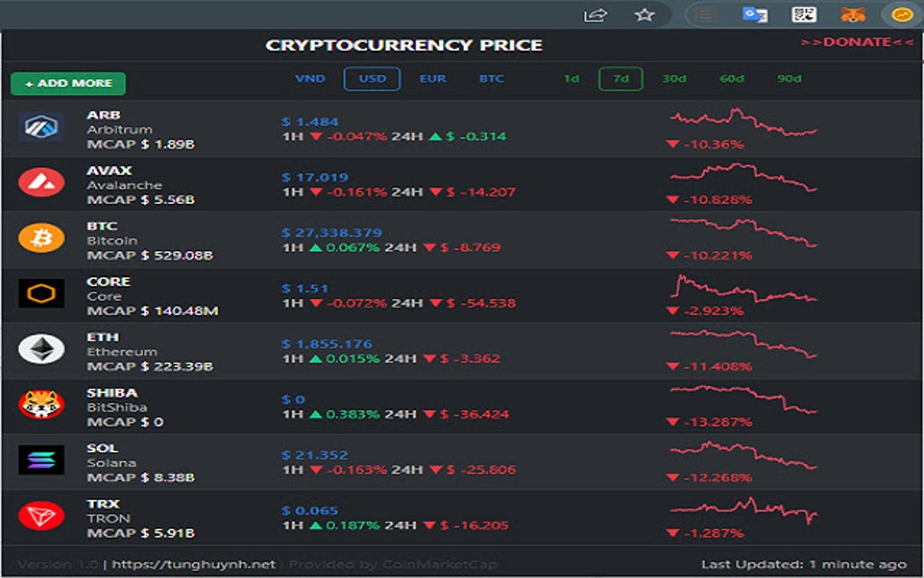Screen dimensions: 924x578
Task: Click the ARB price $ 1.484
Action: 310,122
